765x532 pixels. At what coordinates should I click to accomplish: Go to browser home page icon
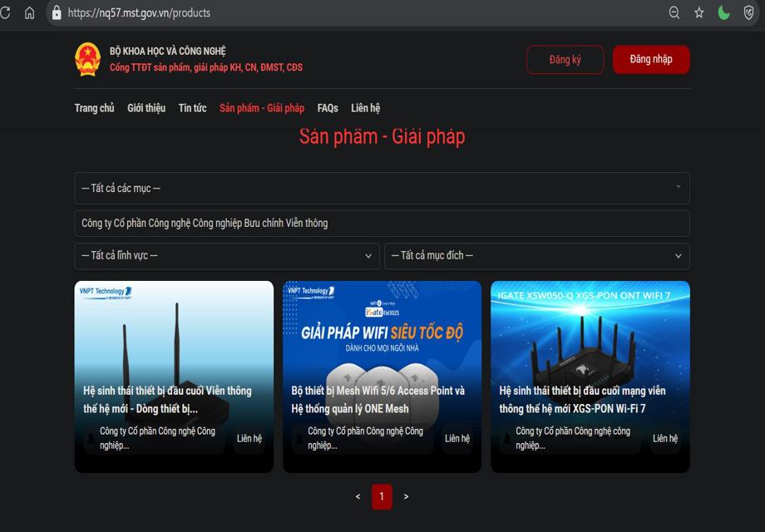pyautogui.click(x=30, y=12)
